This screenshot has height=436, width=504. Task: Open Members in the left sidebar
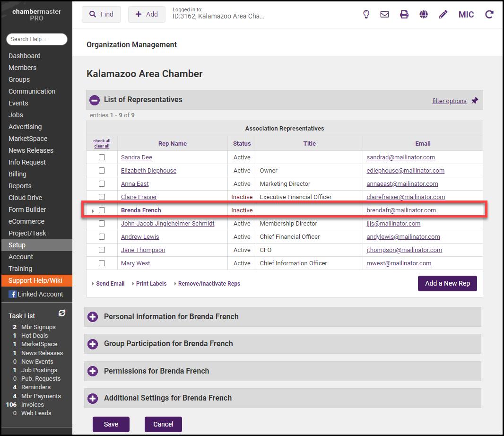22,68
